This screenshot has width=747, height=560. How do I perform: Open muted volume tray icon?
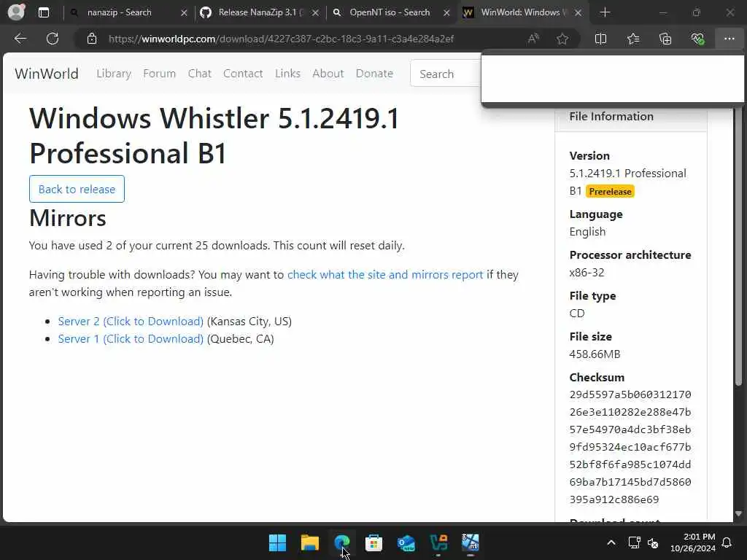pyautogui.click(x=653, y=542)
